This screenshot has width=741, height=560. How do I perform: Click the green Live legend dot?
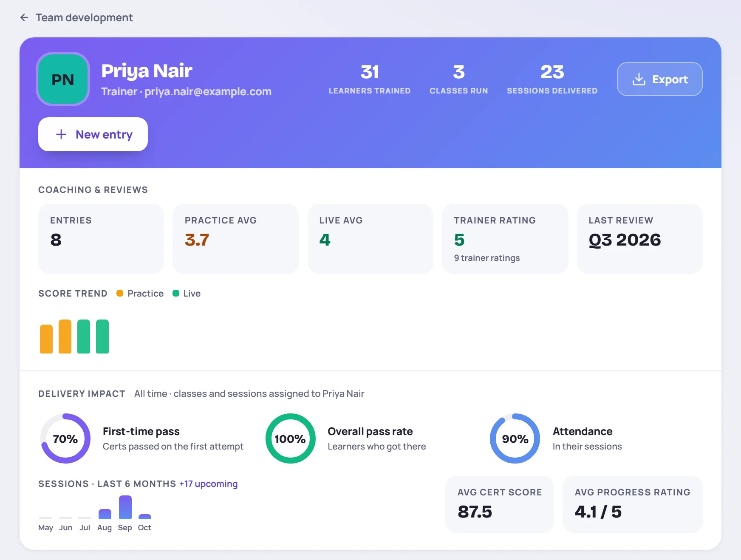click(176, 293)
